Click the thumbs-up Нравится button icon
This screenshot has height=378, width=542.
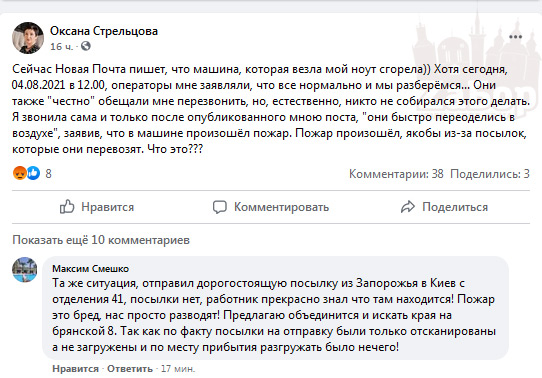(x=67, y=207)
